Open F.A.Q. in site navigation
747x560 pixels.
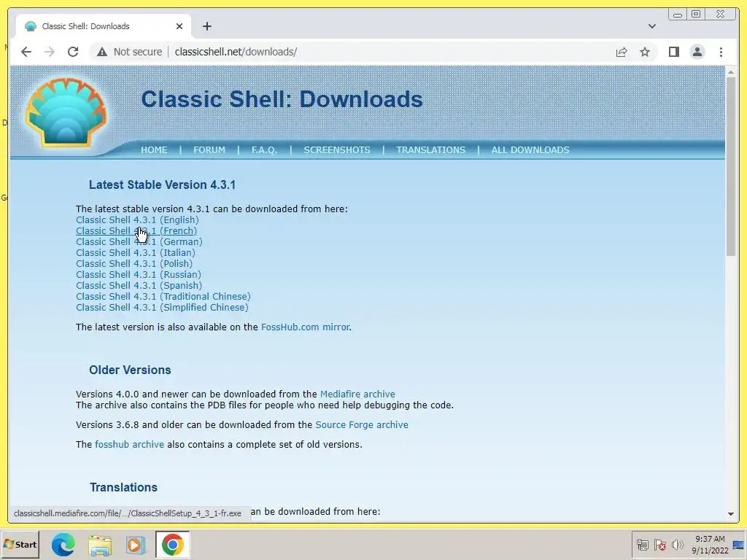[264, 150]
